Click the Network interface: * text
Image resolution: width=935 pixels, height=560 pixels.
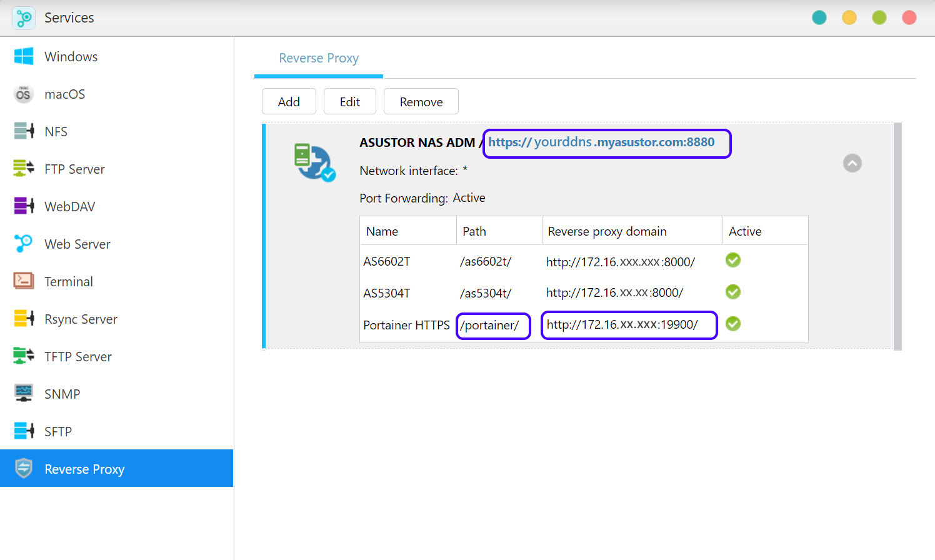[x=413, y=171]
